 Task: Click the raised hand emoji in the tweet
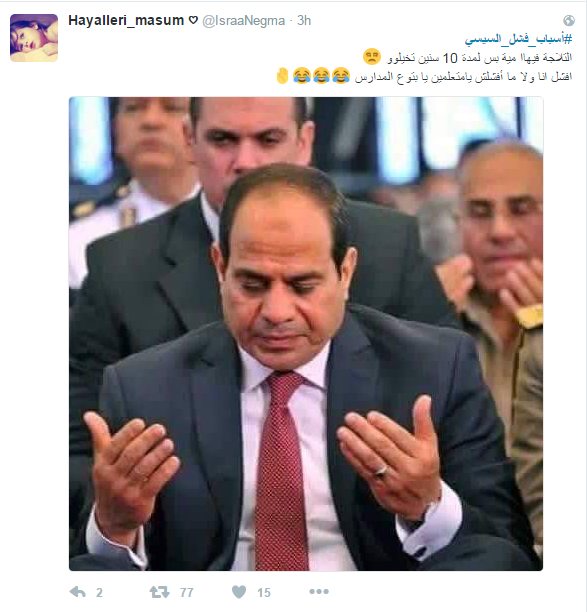click(x=282, y=75)
